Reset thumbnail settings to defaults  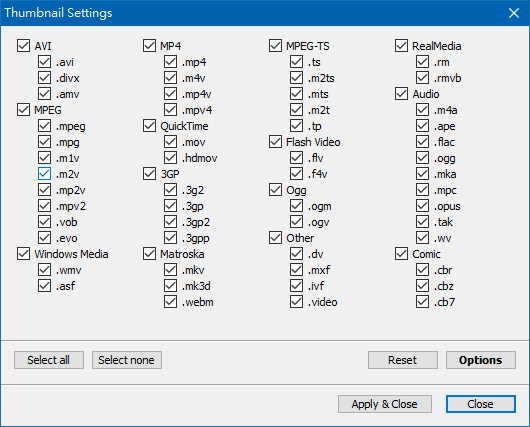pyautogui.click(x=403, y=360)
